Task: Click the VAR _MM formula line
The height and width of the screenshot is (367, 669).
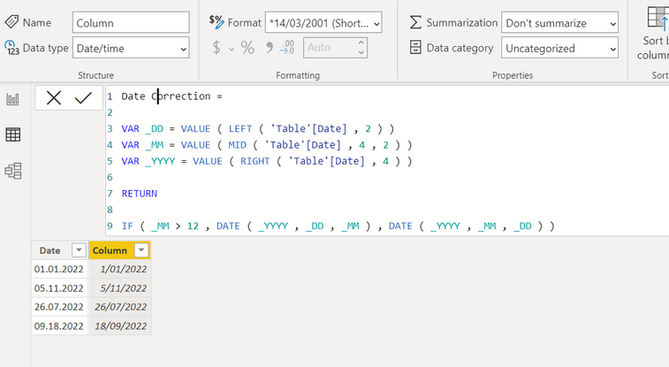Action: 267,145
